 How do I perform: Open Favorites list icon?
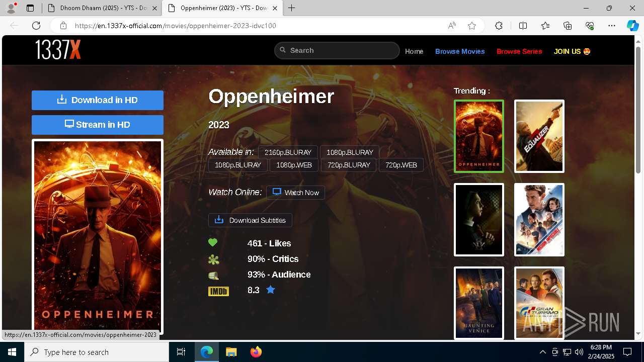[x=545, y=26]
